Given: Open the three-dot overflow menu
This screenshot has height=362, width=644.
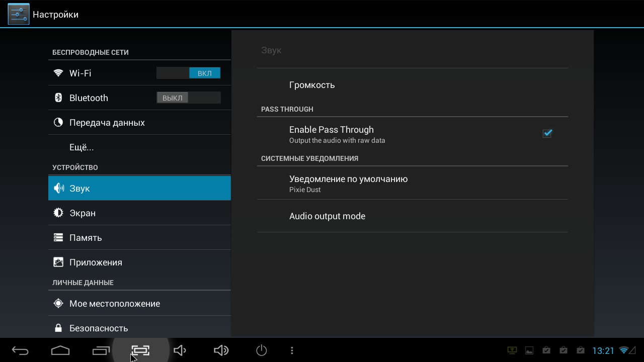Looking at the screenshot, I should (292, 350).
